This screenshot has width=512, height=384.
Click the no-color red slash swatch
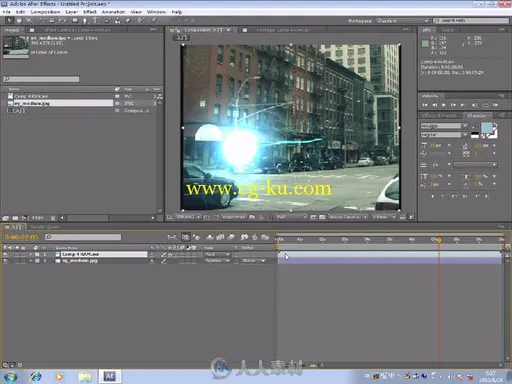coord(483,136)
